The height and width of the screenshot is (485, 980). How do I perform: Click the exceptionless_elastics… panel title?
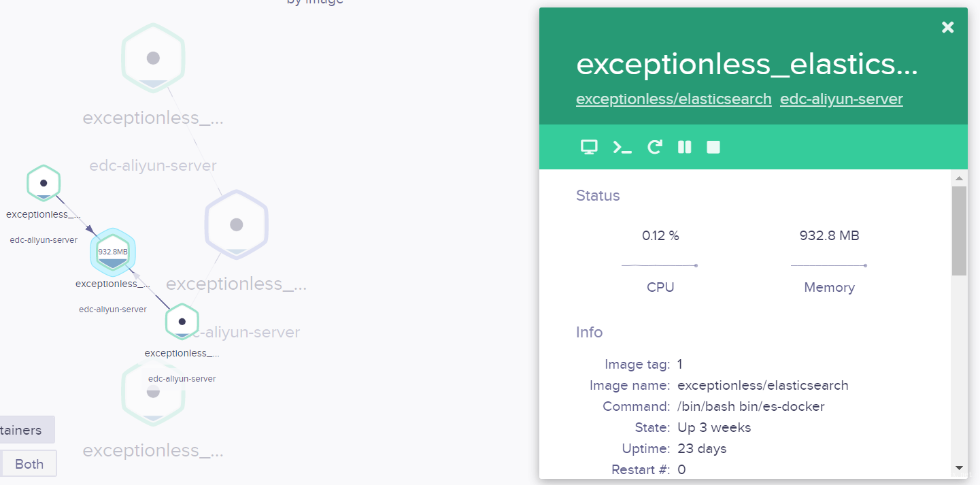tap(747, 65)
